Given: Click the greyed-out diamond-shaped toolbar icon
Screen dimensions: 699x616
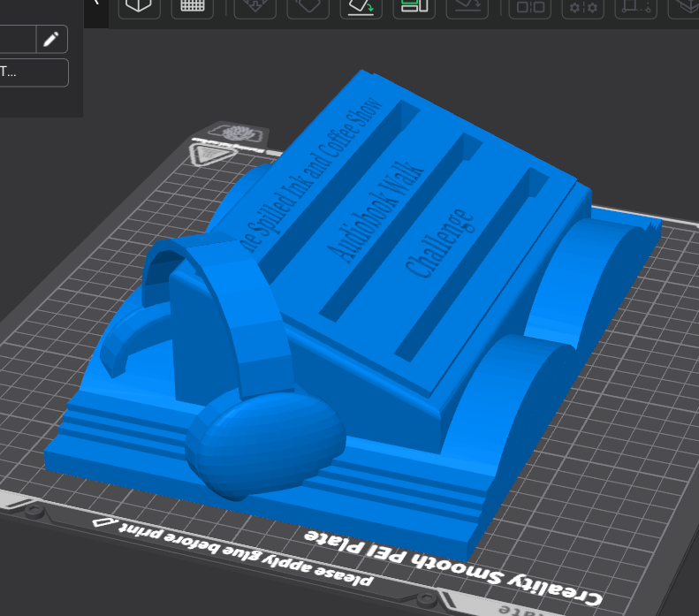Looking at the screenshot, I should click(x=308, y=6).
